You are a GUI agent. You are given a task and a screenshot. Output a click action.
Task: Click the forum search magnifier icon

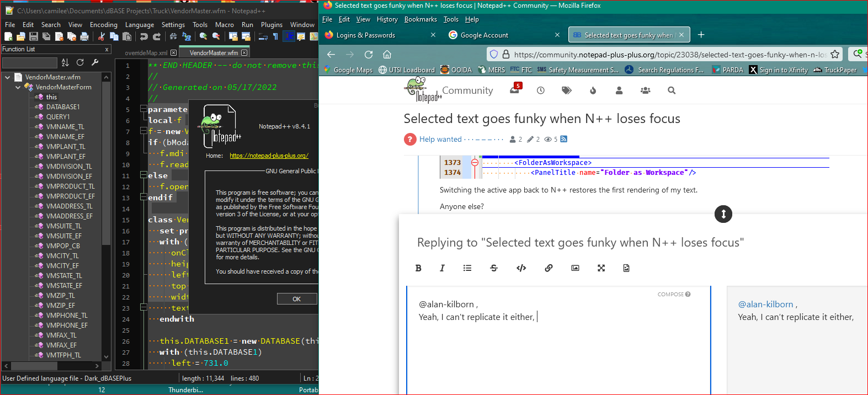[672, 90]
